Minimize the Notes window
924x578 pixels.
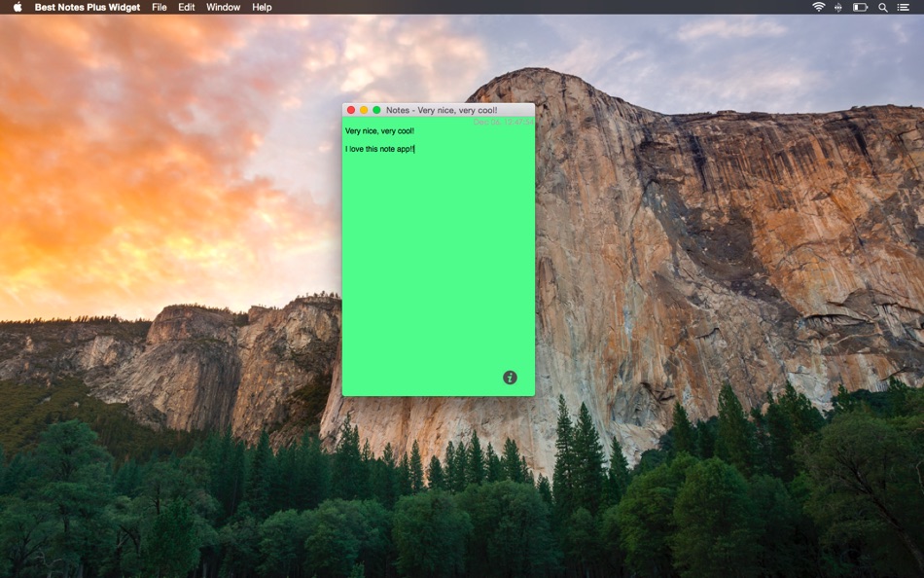point(364,110)
